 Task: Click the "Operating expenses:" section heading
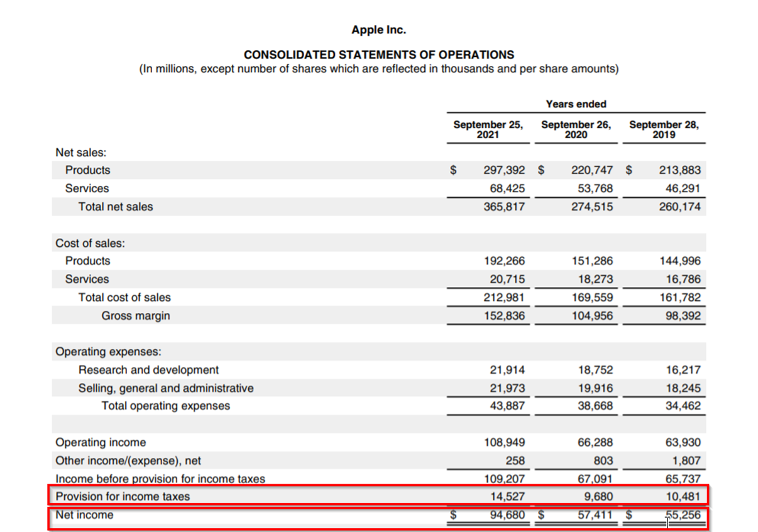pos(109,352)
